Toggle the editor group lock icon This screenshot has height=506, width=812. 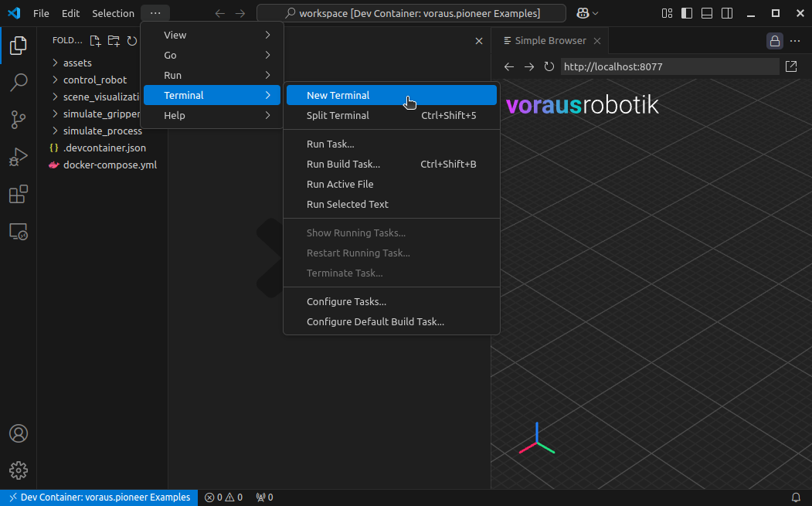click(775, 41)
